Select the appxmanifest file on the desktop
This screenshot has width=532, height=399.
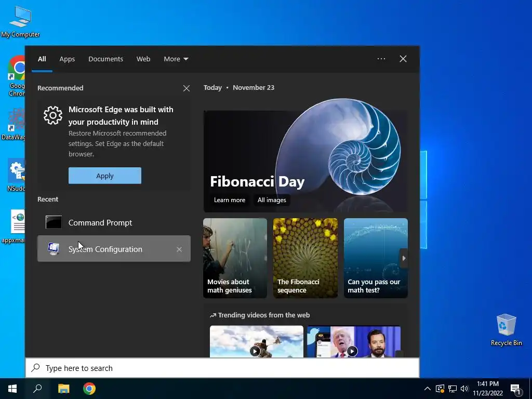[13, 227]
